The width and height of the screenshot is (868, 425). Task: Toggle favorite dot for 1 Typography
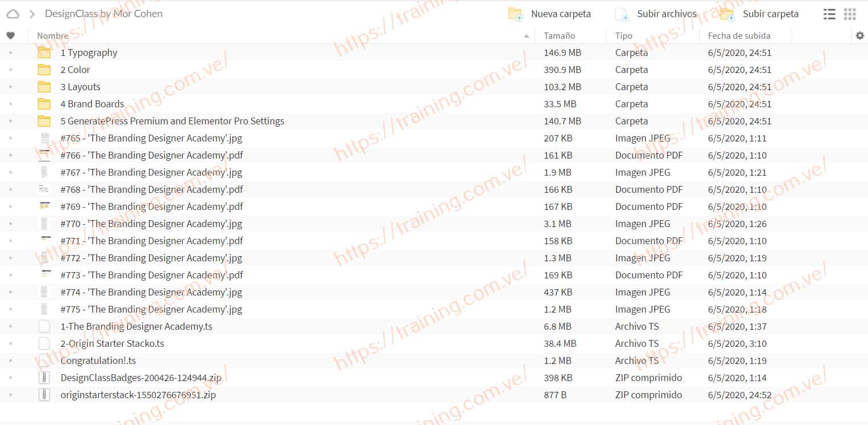tap(10, 52)
